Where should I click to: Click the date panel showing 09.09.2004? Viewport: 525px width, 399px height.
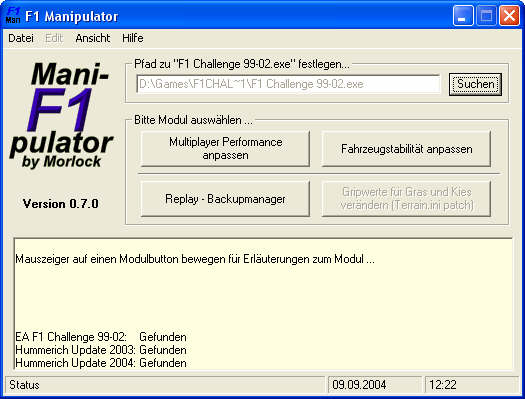375,385
